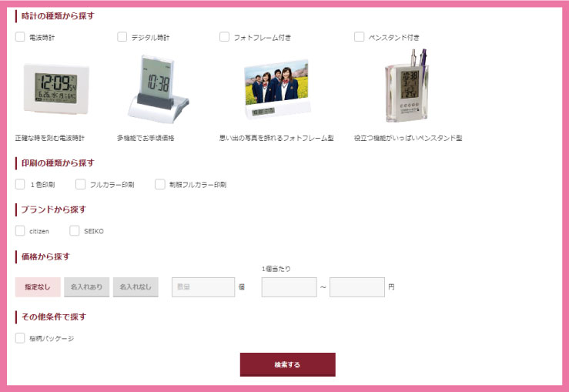Enable the 1色印刷 option

(x=20, y=184)
